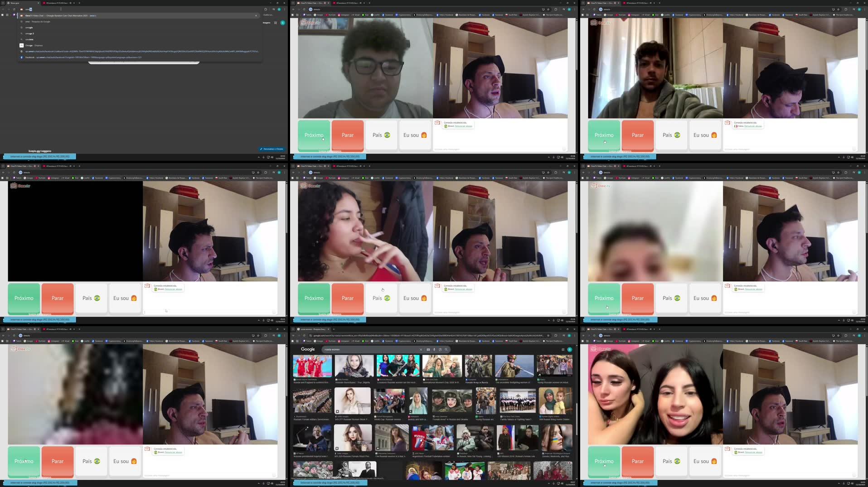Screen dimensions: 868x487
Task: Click magnifier search icon in Google search bar
Action: coord(446,349)
